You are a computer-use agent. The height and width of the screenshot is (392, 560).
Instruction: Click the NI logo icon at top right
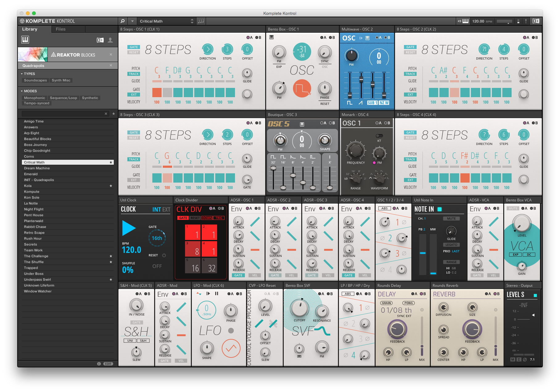pyautogui.click(x=536, y=21)
